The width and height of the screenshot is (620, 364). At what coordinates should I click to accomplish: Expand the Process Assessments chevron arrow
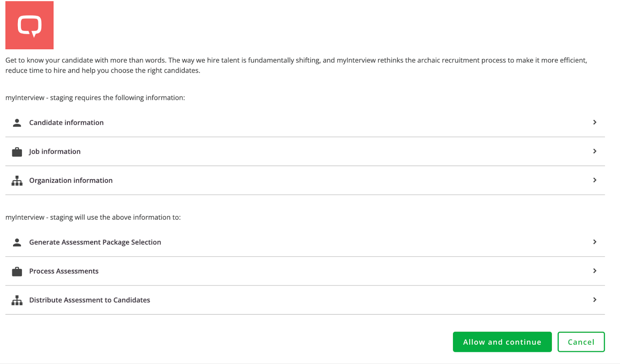coord(594,271)
